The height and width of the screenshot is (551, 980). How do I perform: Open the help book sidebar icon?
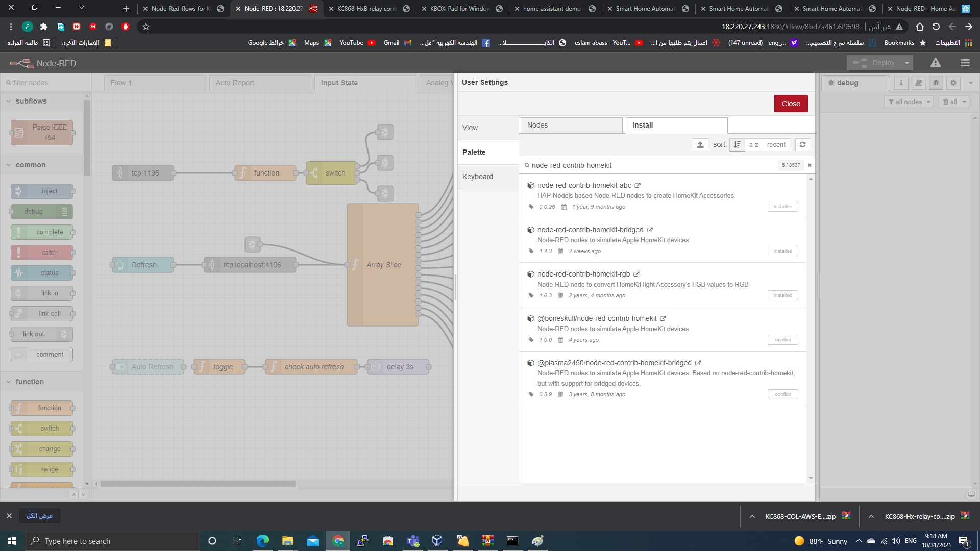(918, 83)
